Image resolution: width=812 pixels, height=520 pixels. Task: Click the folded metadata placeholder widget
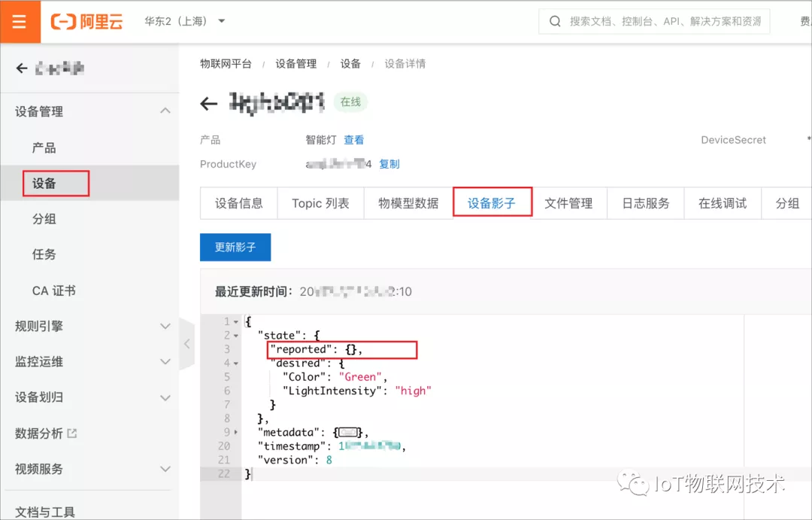tap(348, 432)
